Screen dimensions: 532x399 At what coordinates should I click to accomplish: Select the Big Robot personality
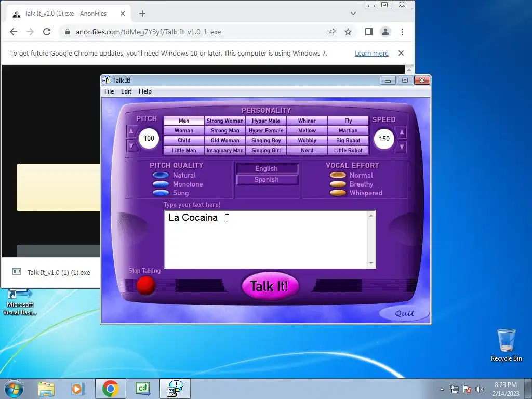click(348, 140)
